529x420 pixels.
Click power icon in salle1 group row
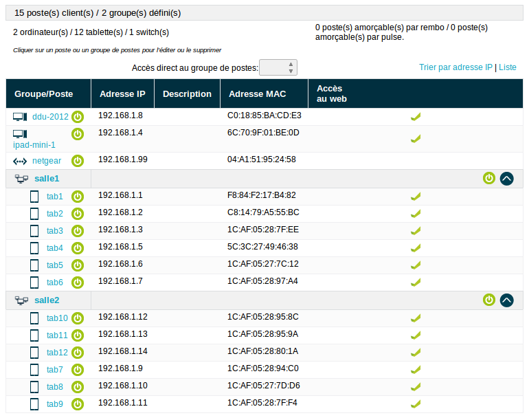(489, 178)
